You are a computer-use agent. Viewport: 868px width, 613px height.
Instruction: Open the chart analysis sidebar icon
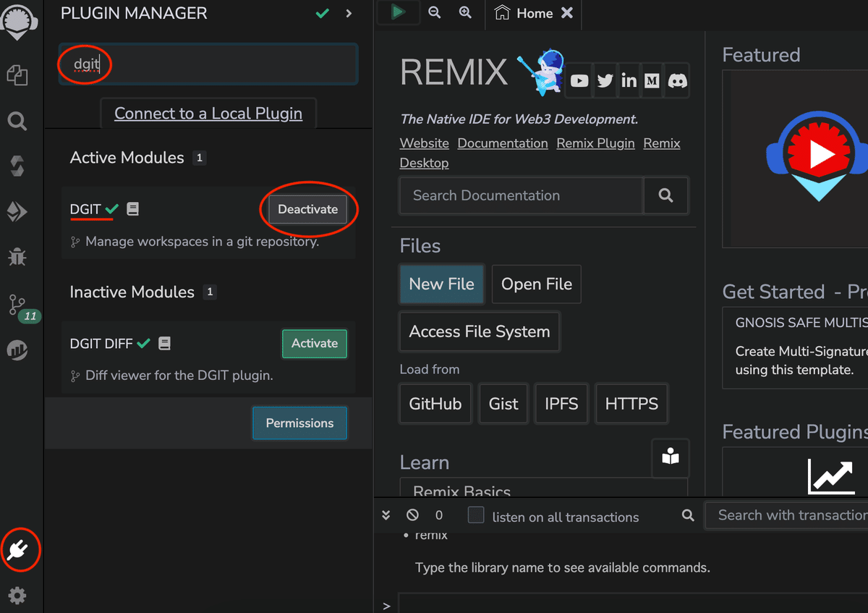click(17, 351)
